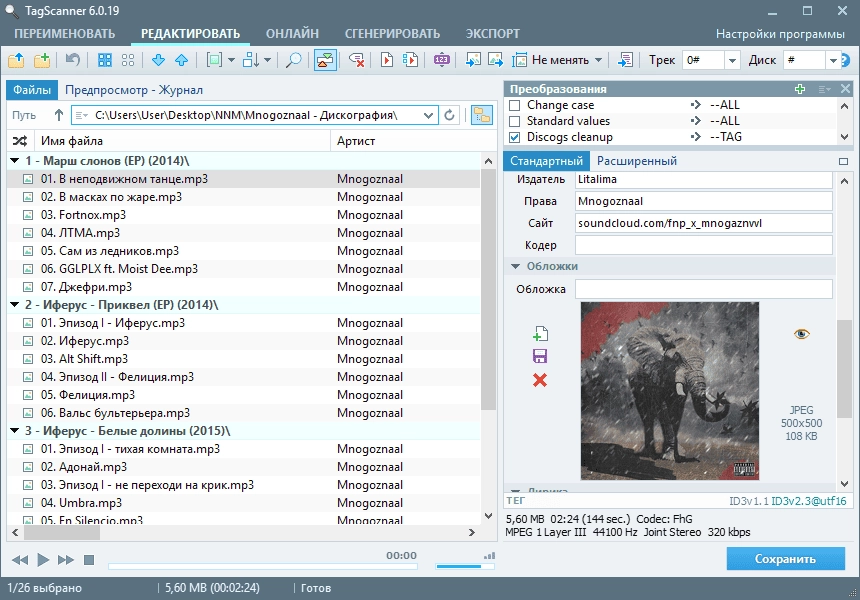The image size is (860, 600).
Task: Click the open parent folder toolbar icon
Action: click(x=16, y=60)
